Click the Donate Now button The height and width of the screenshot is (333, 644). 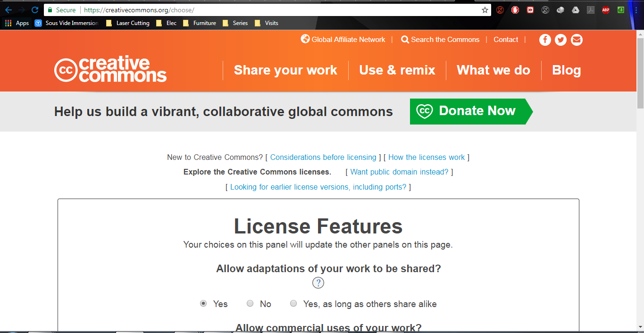[471, 111]
